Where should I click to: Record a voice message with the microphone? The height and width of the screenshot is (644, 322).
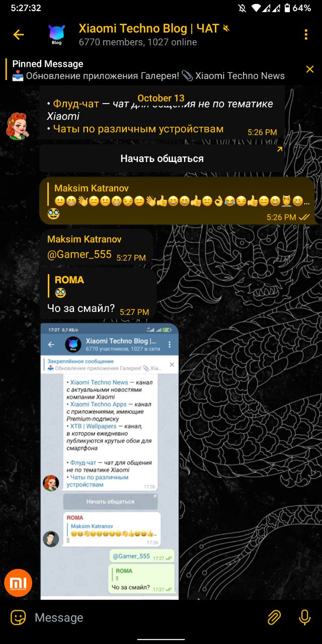304,617
